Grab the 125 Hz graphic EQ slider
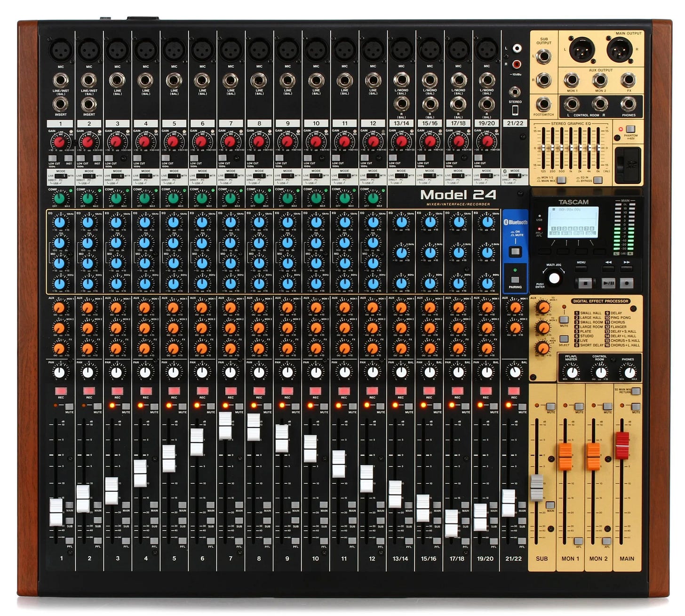The width and height of the screenshot is (685, 616). tap(543, 147)
